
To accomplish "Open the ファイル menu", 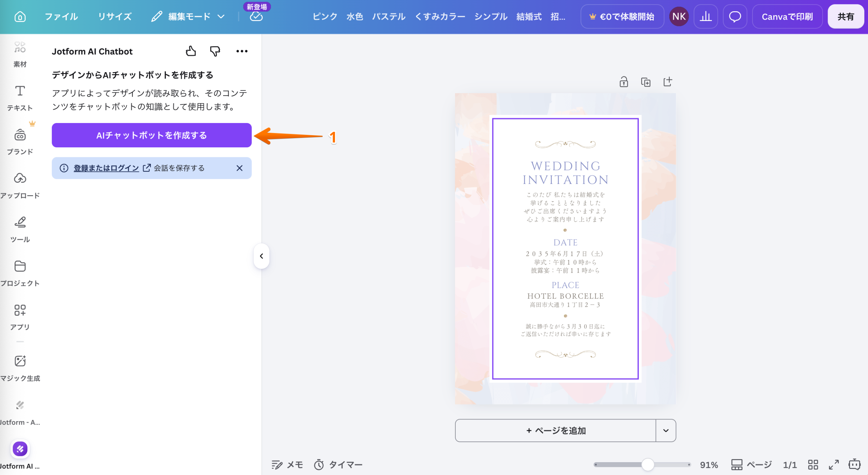I will click(x=61, y=17).
